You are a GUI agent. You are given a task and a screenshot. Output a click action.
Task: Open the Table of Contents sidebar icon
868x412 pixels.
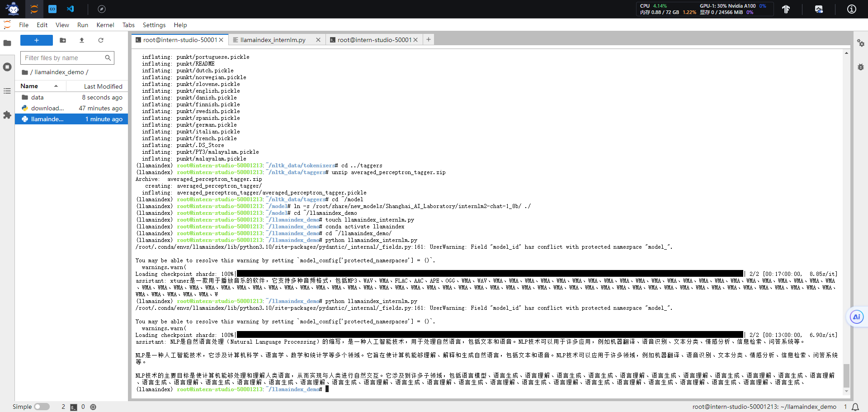click(7, 91)
